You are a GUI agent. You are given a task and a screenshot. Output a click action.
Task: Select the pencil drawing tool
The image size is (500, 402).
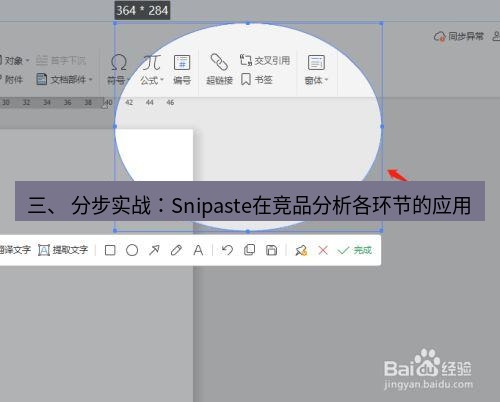[176, 250]
